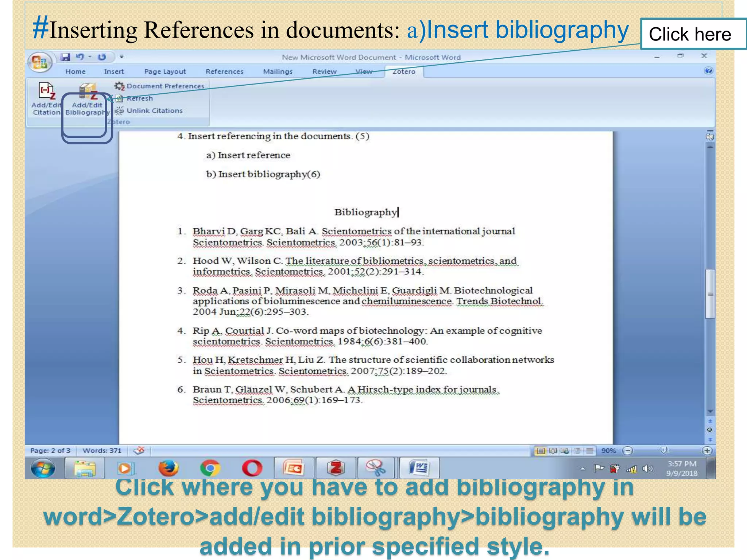Click the scroll up arrow
Image resolution: width=747 pixels, height=560 pixels.
click(710, 147)
